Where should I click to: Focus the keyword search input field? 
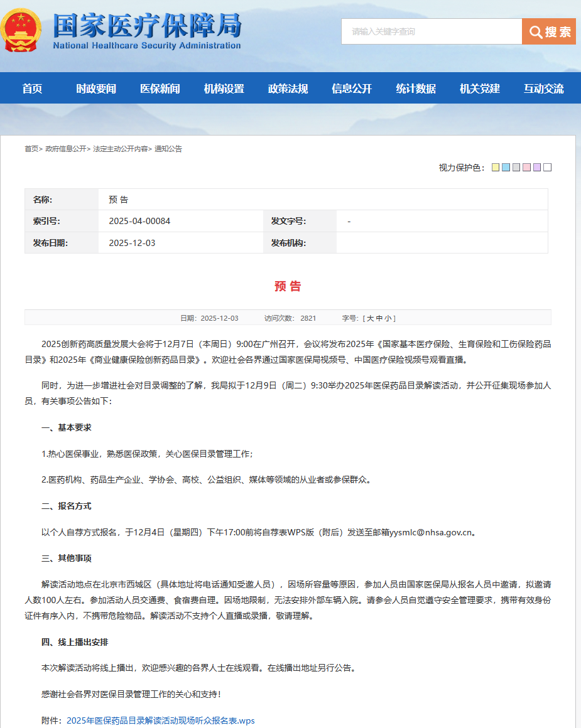pos(432,32)
